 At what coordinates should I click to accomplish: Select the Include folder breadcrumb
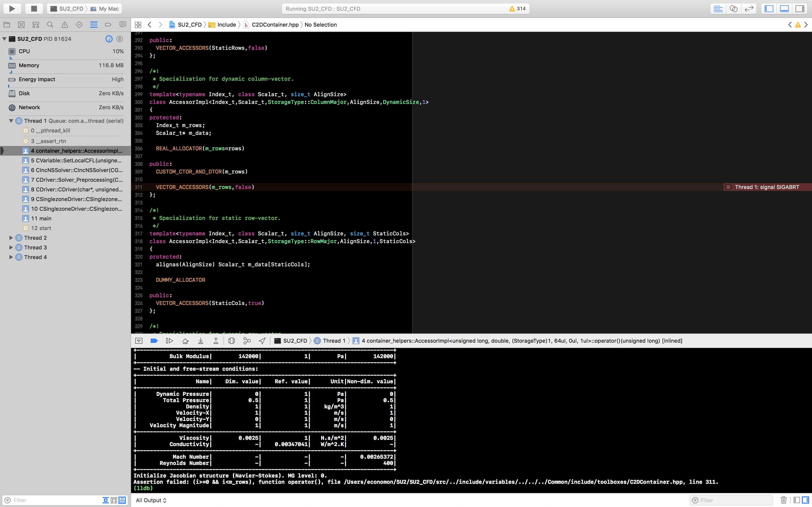(227, 25)
